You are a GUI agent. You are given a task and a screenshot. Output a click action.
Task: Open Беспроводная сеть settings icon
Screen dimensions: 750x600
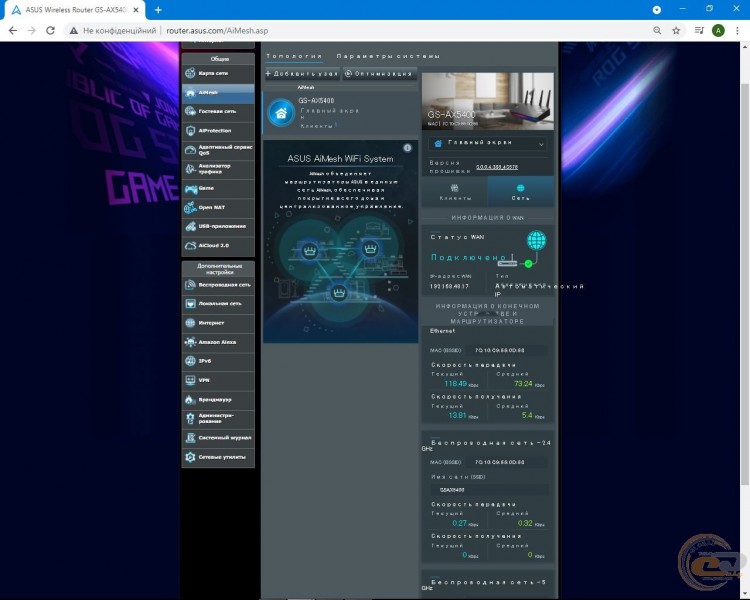[190, 285]
